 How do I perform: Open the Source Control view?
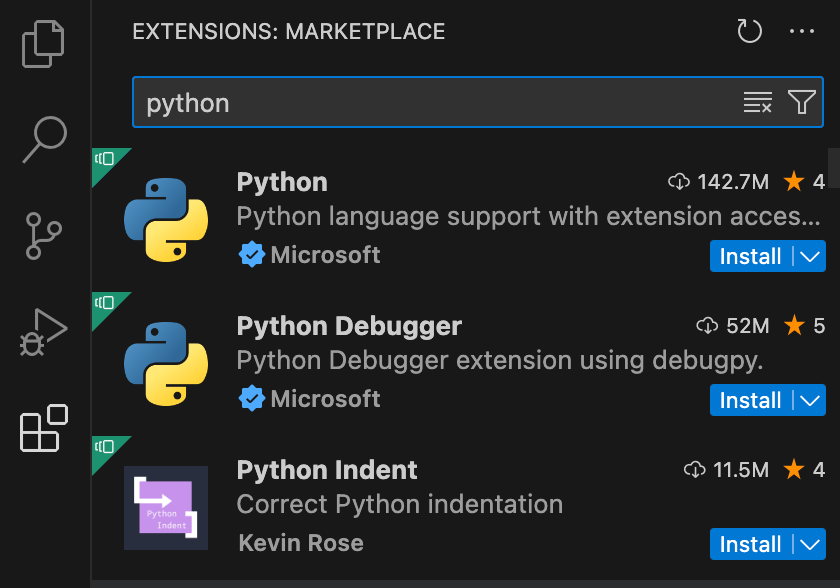(43, 236)
